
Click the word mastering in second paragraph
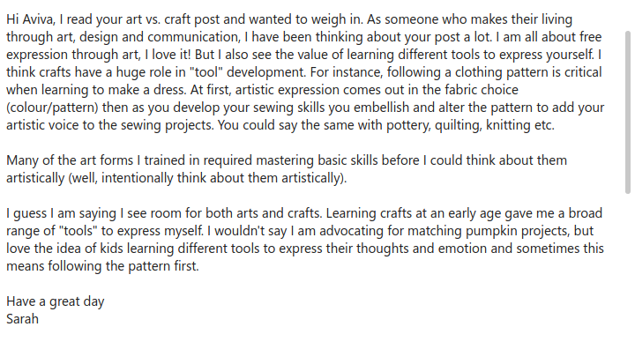point(285,160)
